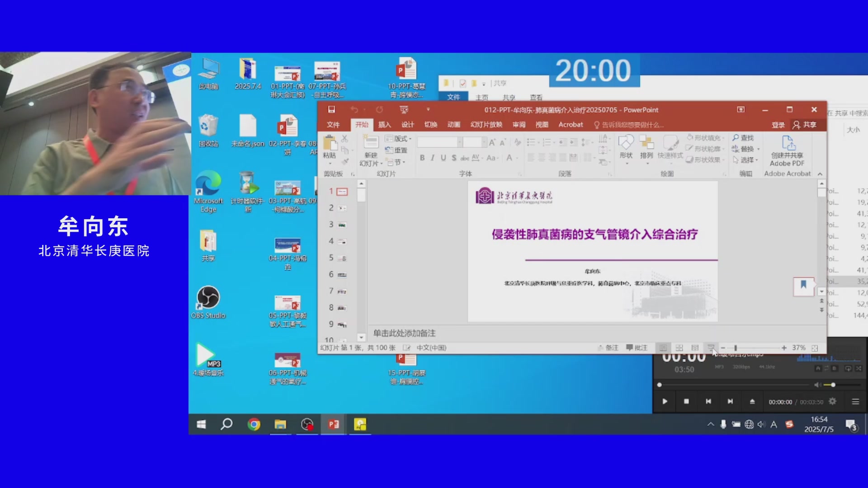Open the Select (选择) dropdown in Editing group
Viewport: 868px width, 488px height.
pyautogui.click(x=745, y=160)
